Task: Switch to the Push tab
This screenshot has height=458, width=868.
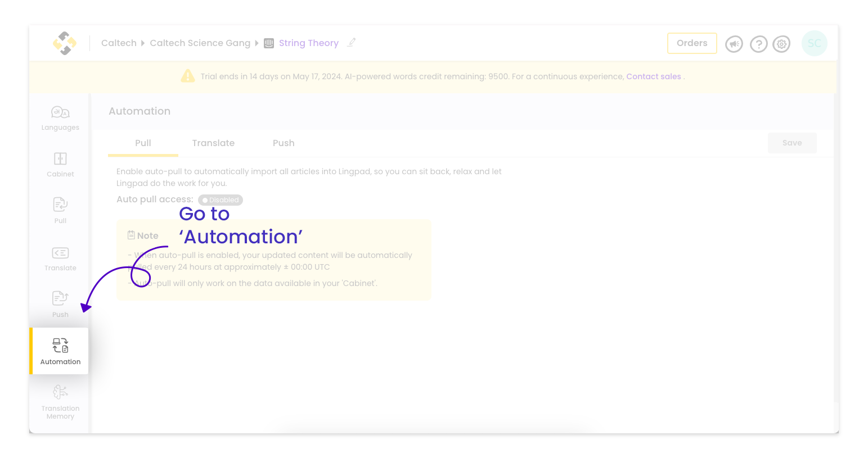Action: pos(284,143)
